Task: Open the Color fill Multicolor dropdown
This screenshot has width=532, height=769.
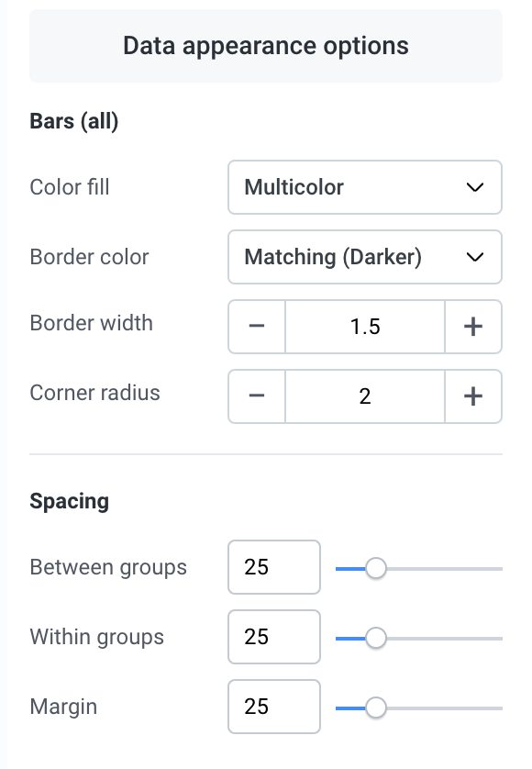Action: pyautogui.click(x=365, y=187)
